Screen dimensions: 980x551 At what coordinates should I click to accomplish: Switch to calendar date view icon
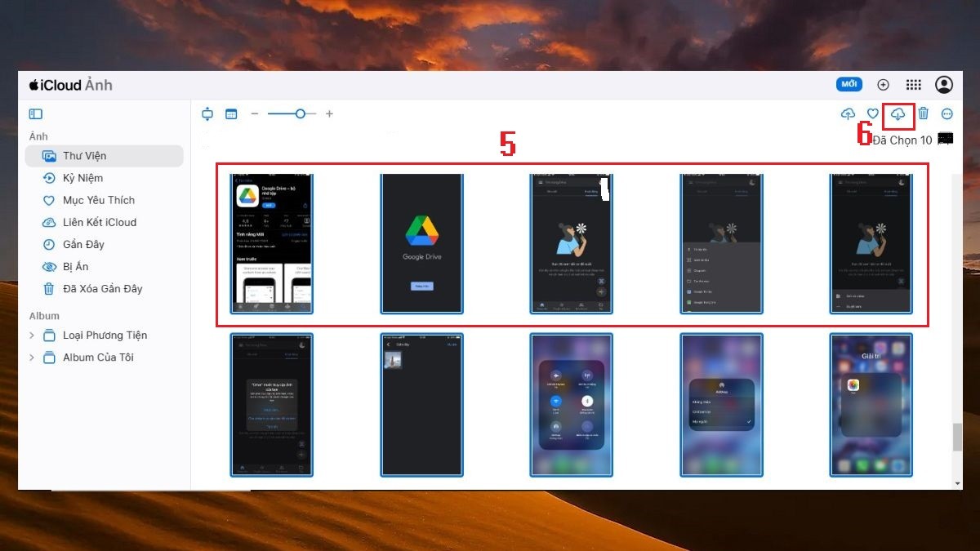(231, 114)
